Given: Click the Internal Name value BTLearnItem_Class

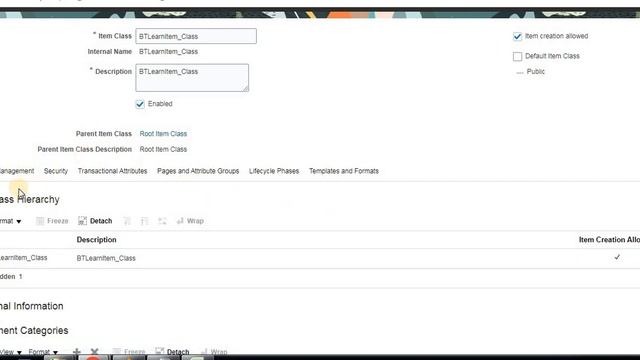Looking at the screenshot, I should click(x=168, y=52).
